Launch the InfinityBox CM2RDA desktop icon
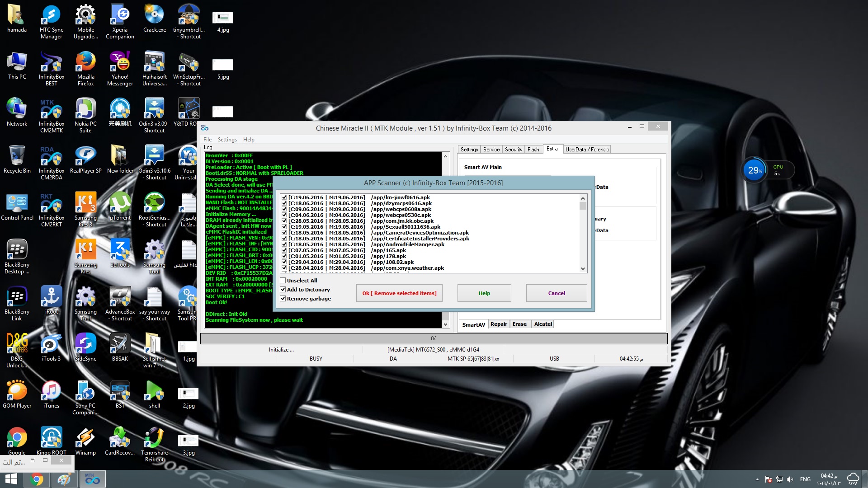The image size is (868, 488). pyautogui.click(x=51, y=162)
